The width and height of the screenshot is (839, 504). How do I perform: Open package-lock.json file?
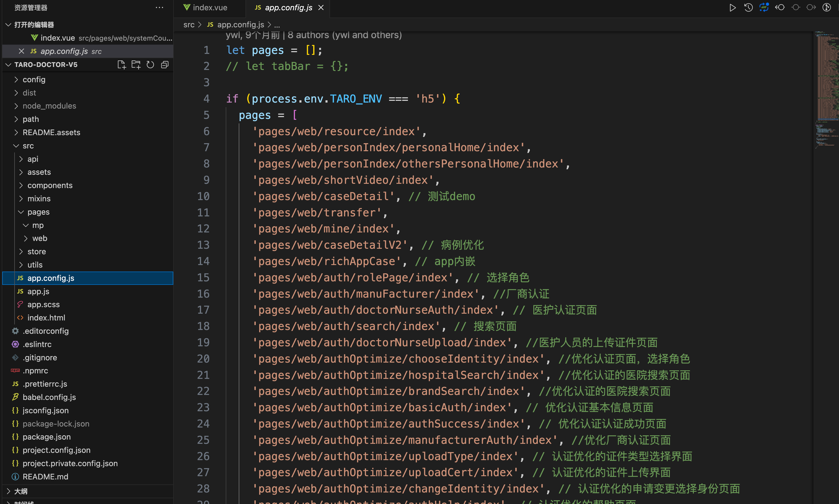[x=88, y=424]
